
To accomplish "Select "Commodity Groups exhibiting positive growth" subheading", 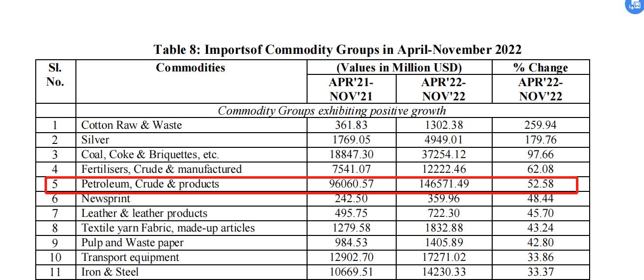I will tap(332, 111).
